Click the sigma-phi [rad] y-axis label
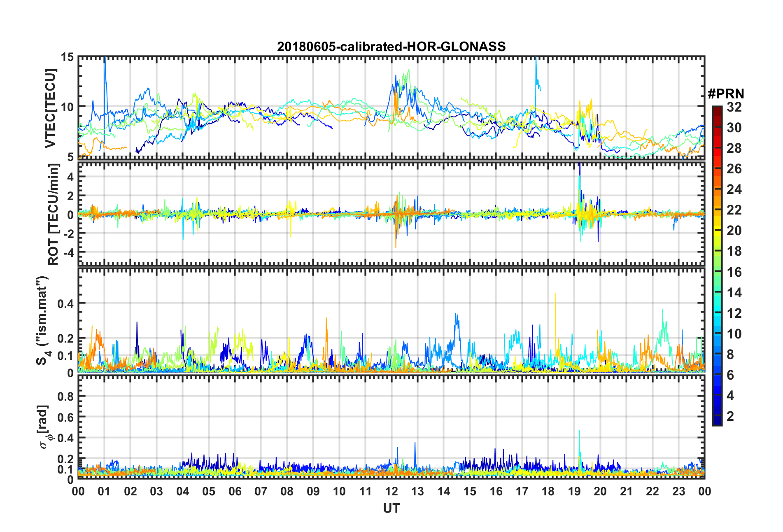This screenshot has height=532, width=783. click(x=44, y=427)
